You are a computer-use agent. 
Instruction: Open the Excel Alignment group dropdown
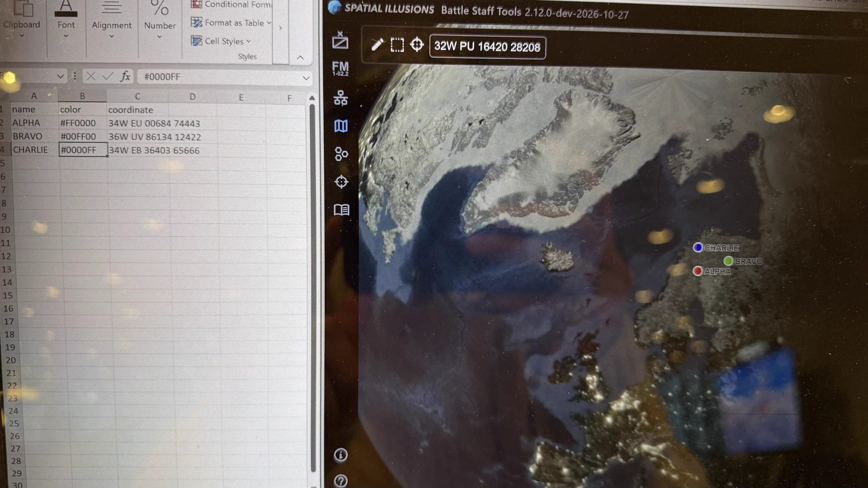(x=111, y=36)
